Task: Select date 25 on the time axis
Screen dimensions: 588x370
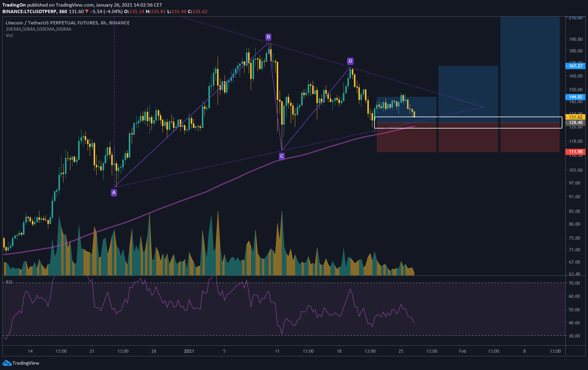Action: (x=401, y=351)
